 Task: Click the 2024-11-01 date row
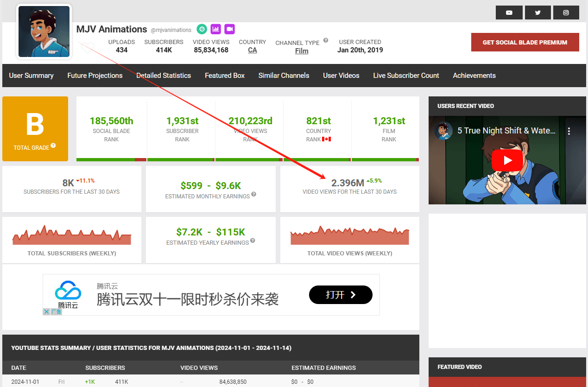(211, 382)
